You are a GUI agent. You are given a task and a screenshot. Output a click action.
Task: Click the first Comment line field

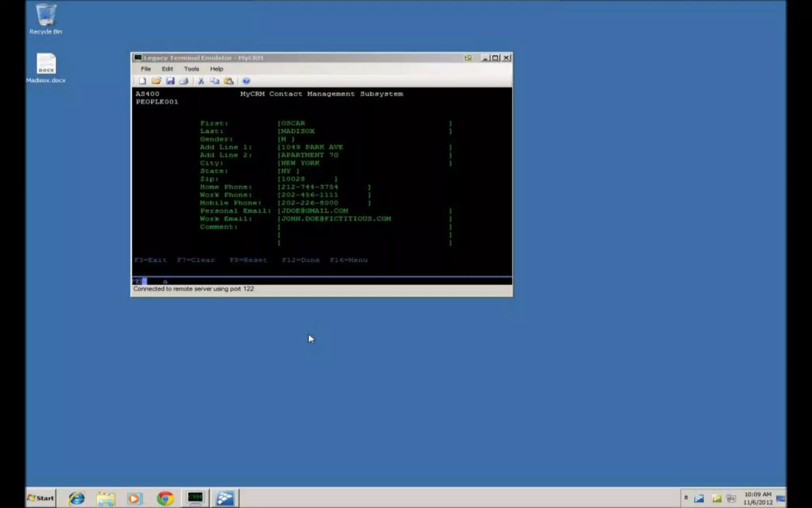coord(365,227)
